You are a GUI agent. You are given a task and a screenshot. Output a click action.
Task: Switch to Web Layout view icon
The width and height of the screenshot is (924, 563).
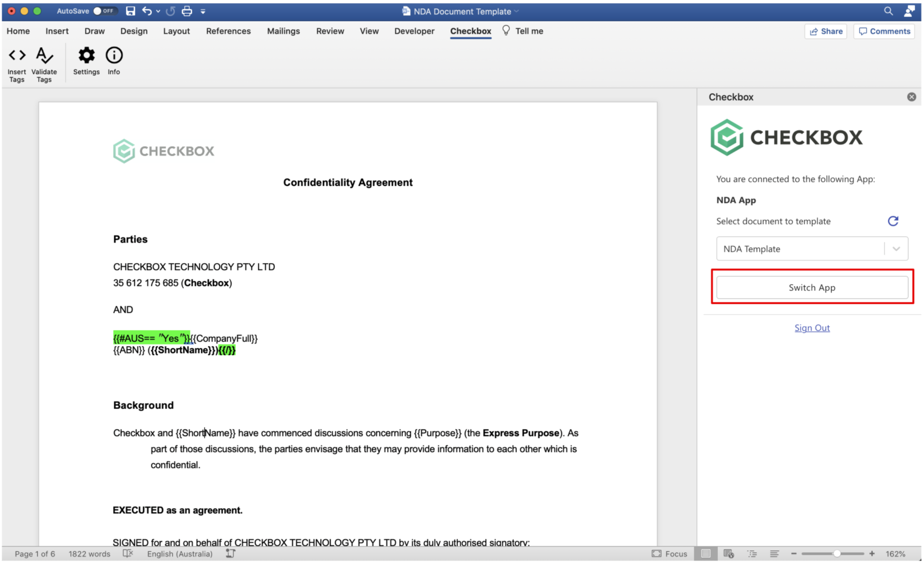coord(728,554)
